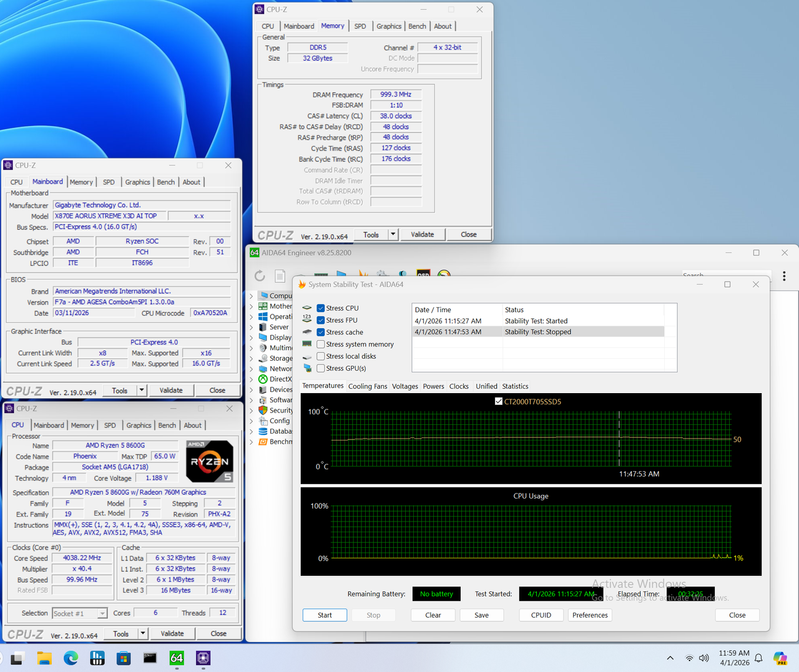Expand the Display node in AIDA64 tree

click(252, 338)
